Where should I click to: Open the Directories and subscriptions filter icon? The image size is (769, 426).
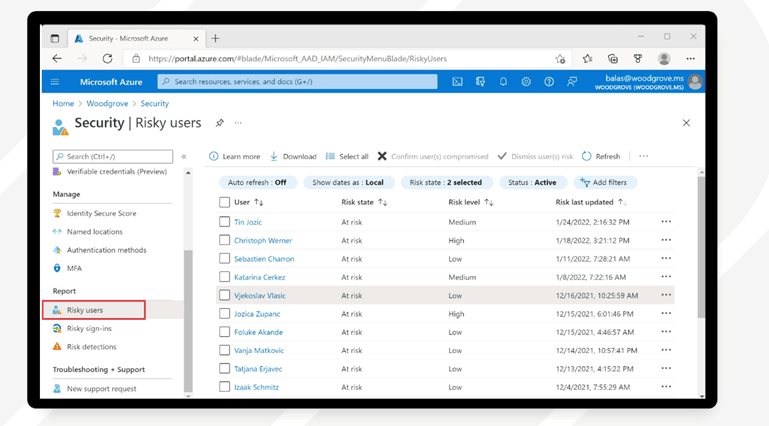point(480,82)
